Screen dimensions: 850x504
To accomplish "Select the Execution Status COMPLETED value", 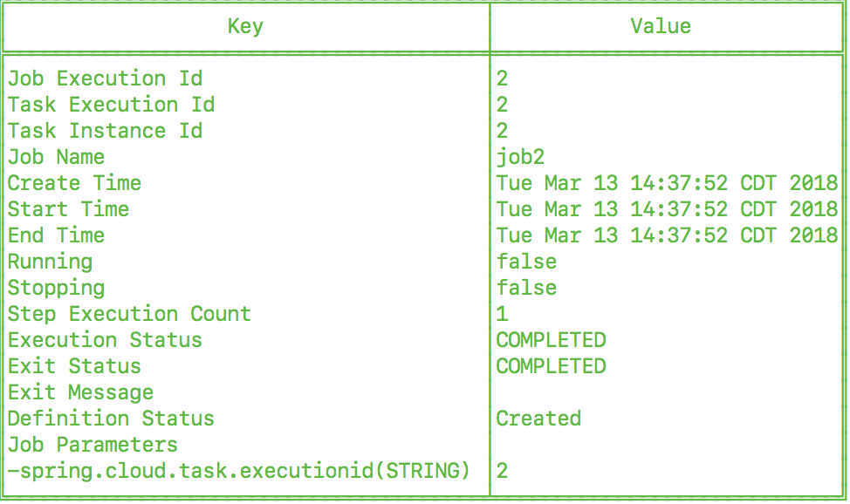I will 551,340.
